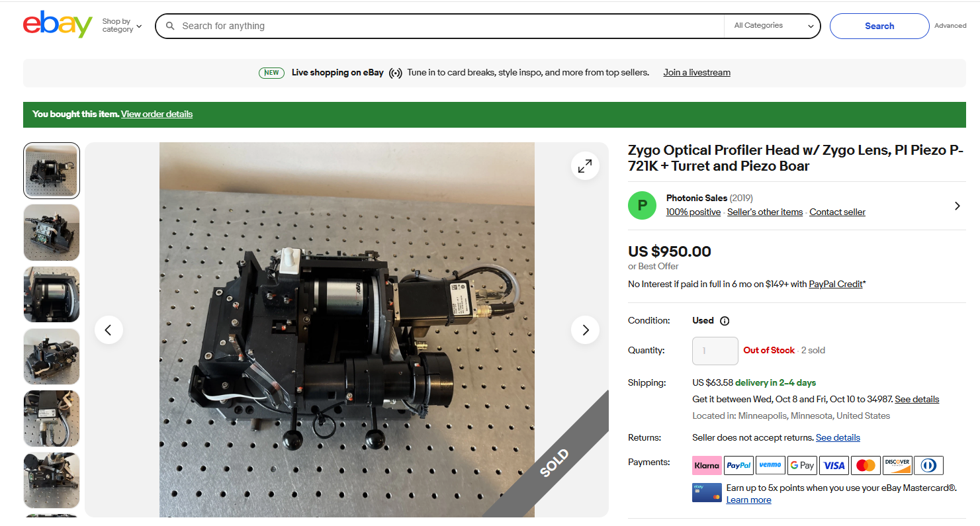The height and width of the screenshot is (526, 980).
Task: Select the second product thumbnail
Action: pos(52,232)
